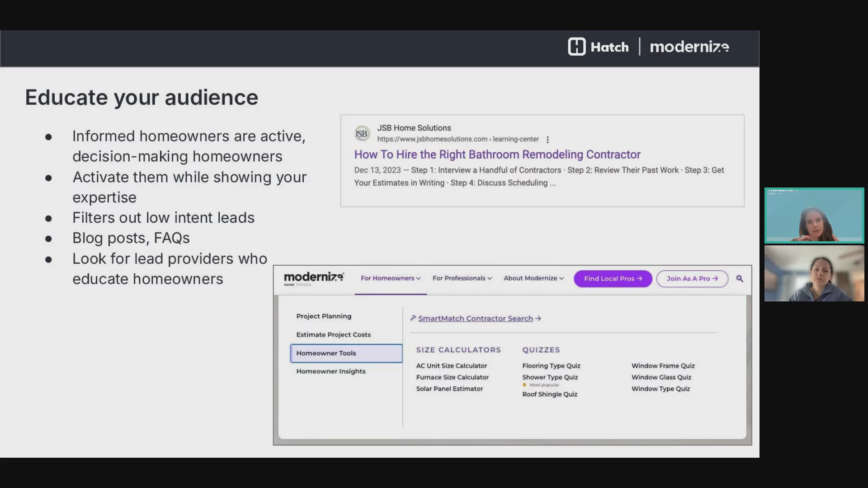The width and height of the screenshot is (868, 488).
Task: Open the About Modernize dropdown menu
Action: (533, 278)
